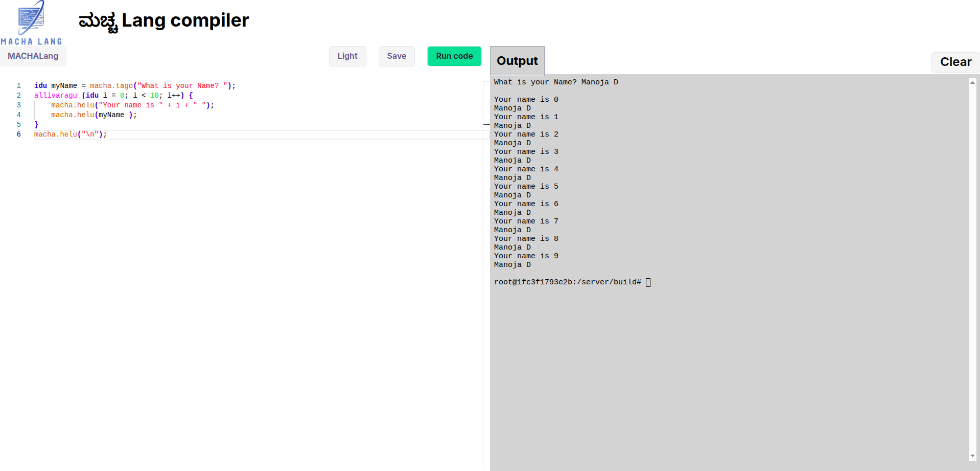
Task: Place cursor on line 1 myName declaration
Action: [x=64, y=86]
